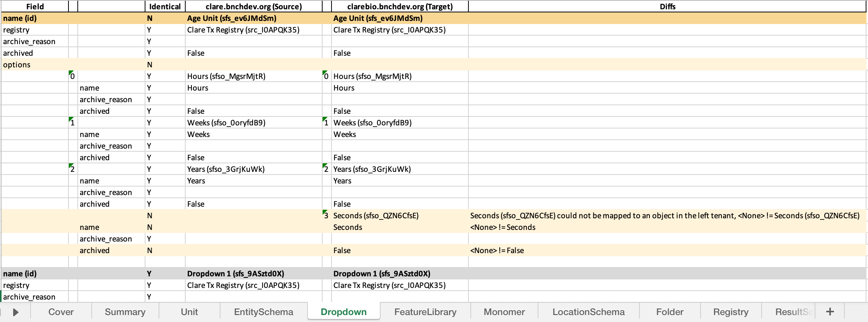Image resolution: width=868 pixels, height=322 pixels.
Task: Select the Field column header
Action: 35,7
